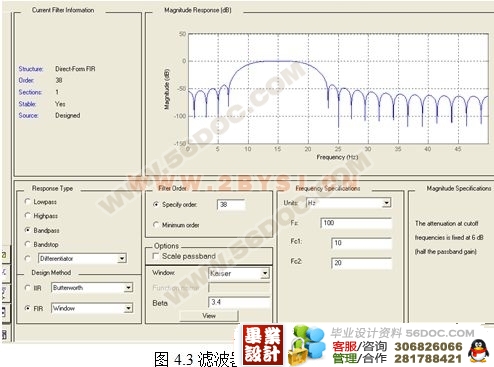Click the View window button
The width and height of the screenshot is (494, 367).
(x=209, y=316)
